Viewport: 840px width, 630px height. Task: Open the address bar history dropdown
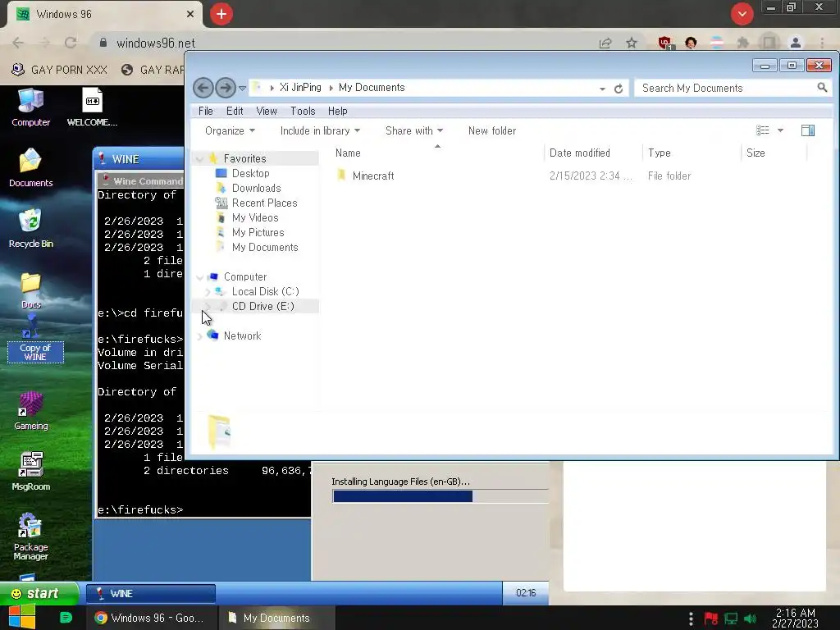tap(602, 89)
